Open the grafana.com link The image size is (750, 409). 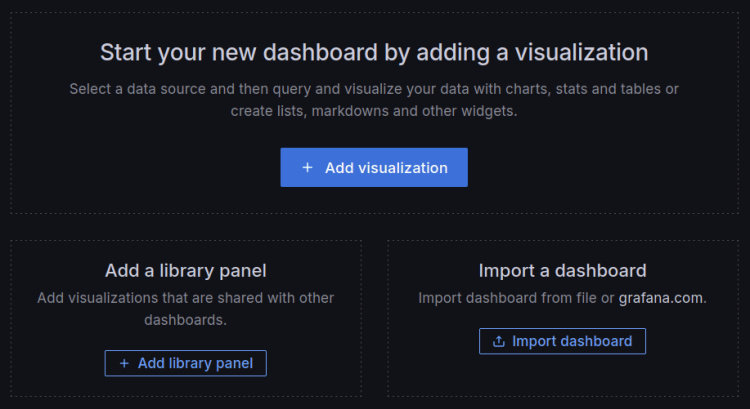661,298
